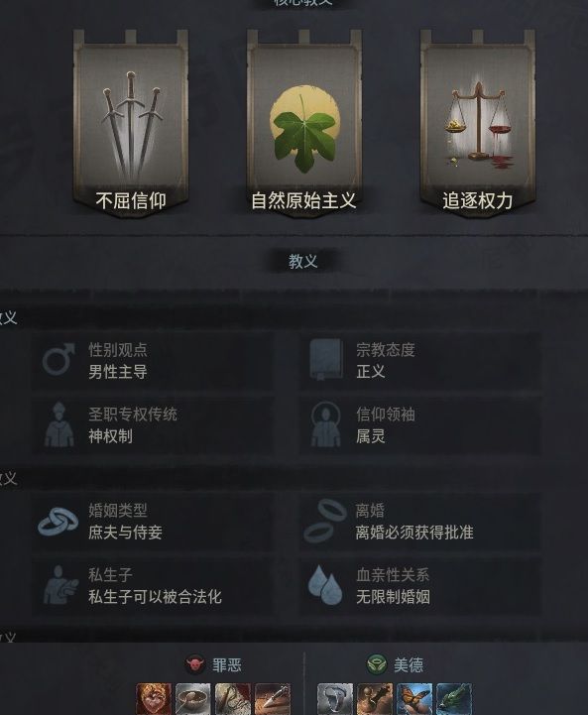Click the green halo 美德 icon
This screenshot has width=588, height=715.
377,664
